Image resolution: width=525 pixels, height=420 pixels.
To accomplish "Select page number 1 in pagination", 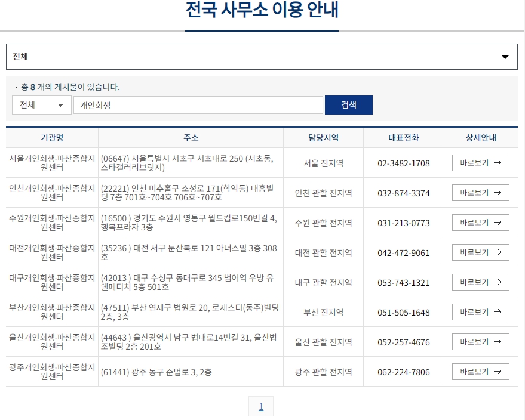I will pos(261,406).
